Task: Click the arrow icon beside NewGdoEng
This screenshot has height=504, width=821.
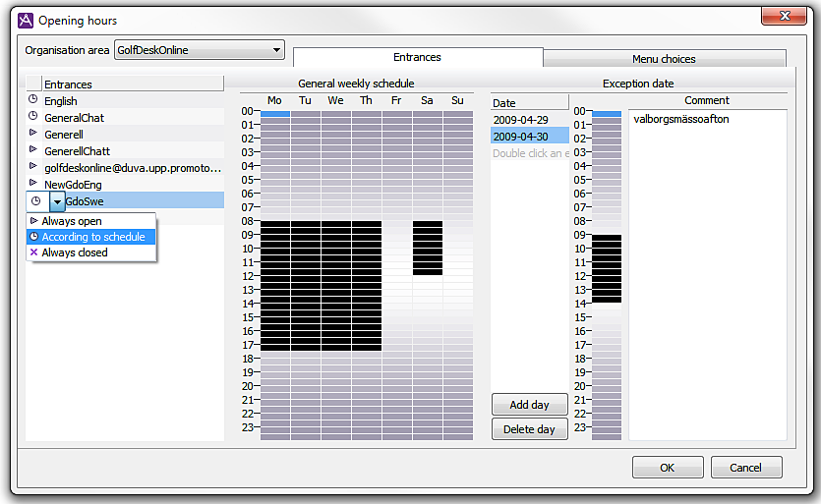Action: [33, 183]
